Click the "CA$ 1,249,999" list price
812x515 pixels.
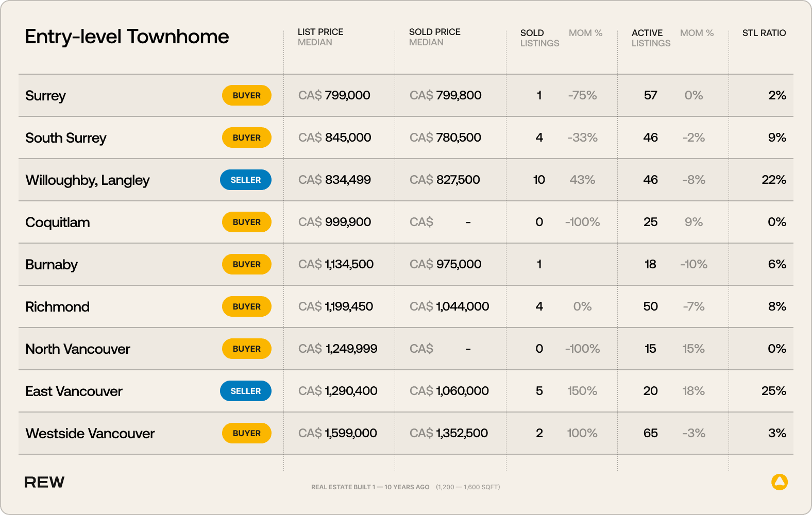(x=338, y=349)
